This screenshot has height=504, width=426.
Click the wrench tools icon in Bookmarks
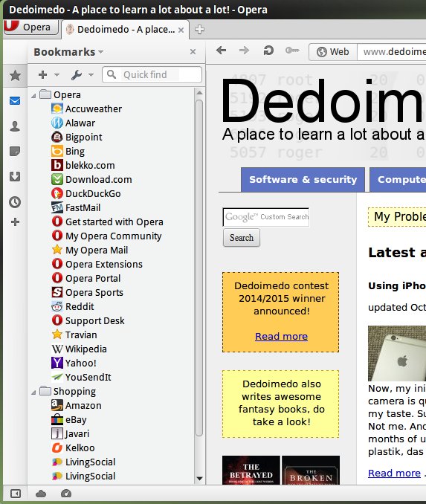click(76, 75)
